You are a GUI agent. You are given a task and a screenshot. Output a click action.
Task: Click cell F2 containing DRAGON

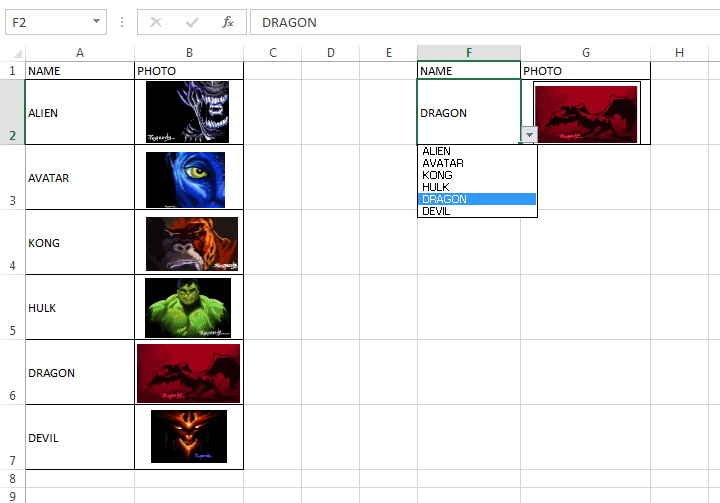469,112
